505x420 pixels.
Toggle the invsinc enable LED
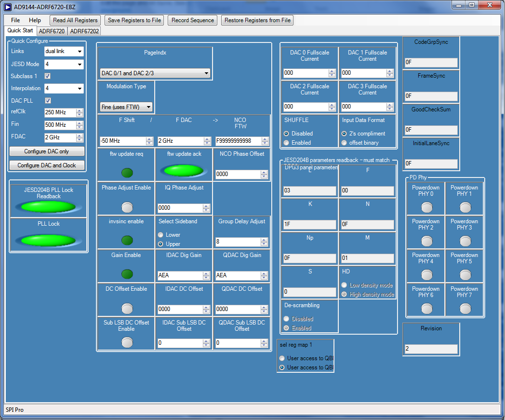(x=126, y=240)
